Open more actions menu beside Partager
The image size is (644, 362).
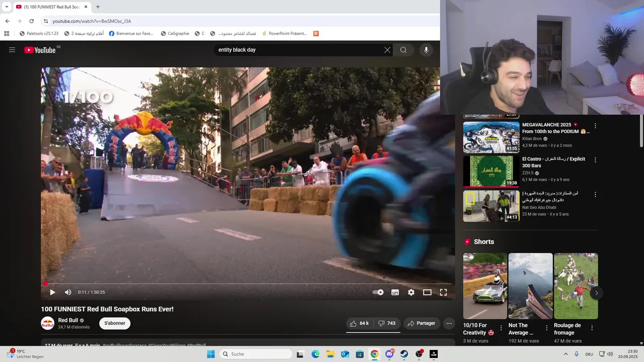click(449, 323)
